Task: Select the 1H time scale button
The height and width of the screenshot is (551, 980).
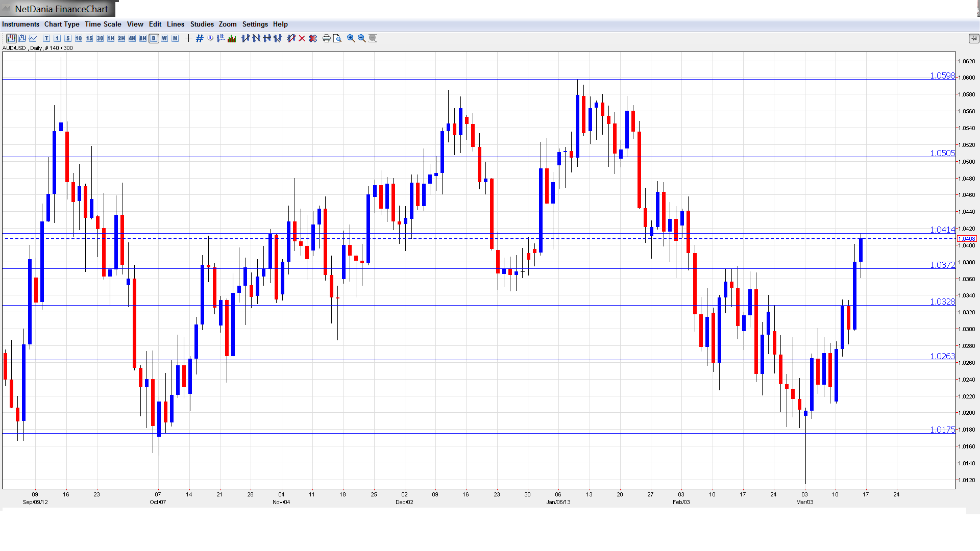Action: (111, 38)
